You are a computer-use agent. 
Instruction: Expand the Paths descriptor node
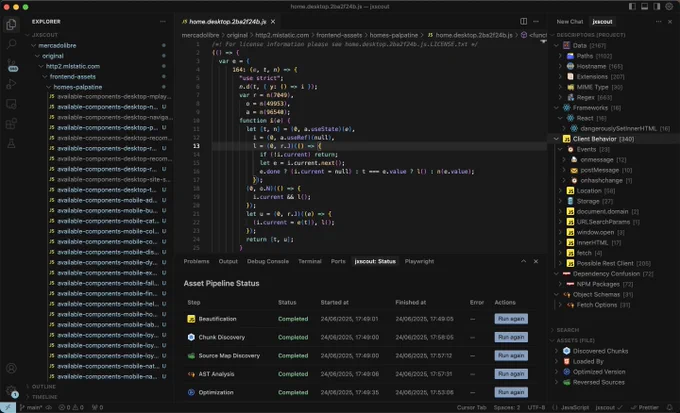point(560,56)
